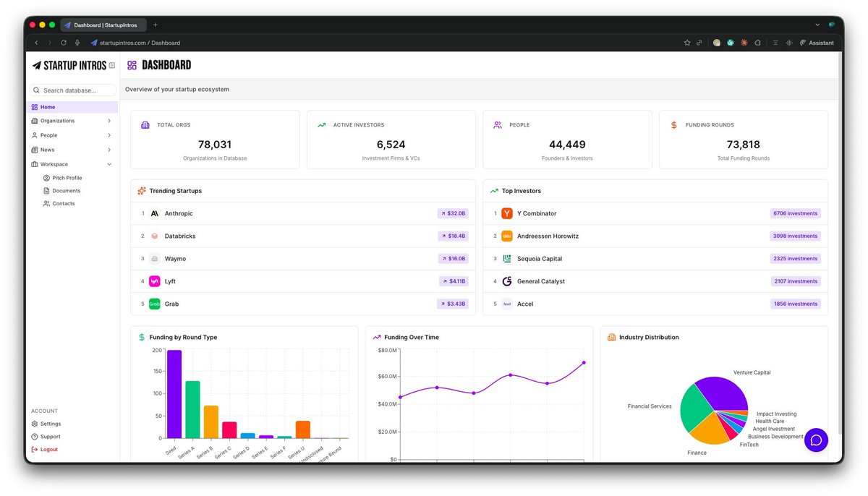Click the Financial Services pie label
Screen dimensions: 868x496
click(650, 406)
